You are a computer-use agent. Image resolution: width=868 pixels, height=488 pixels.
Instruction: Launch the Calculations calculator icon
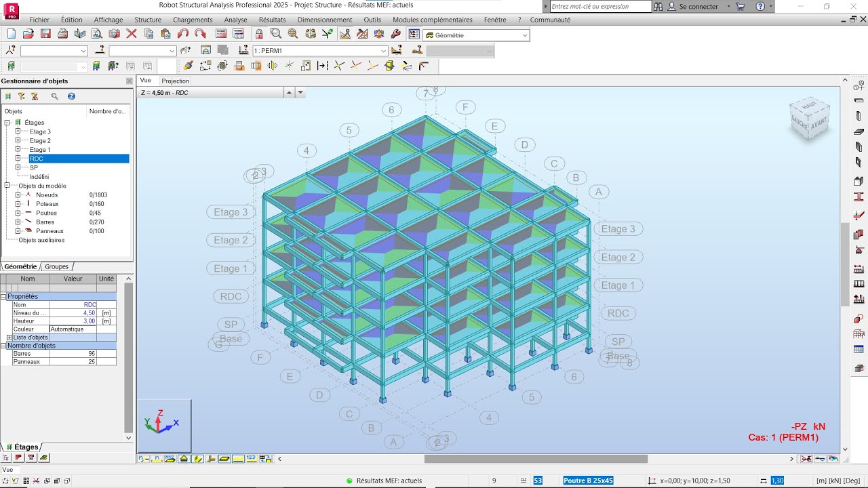pos(221,34)
